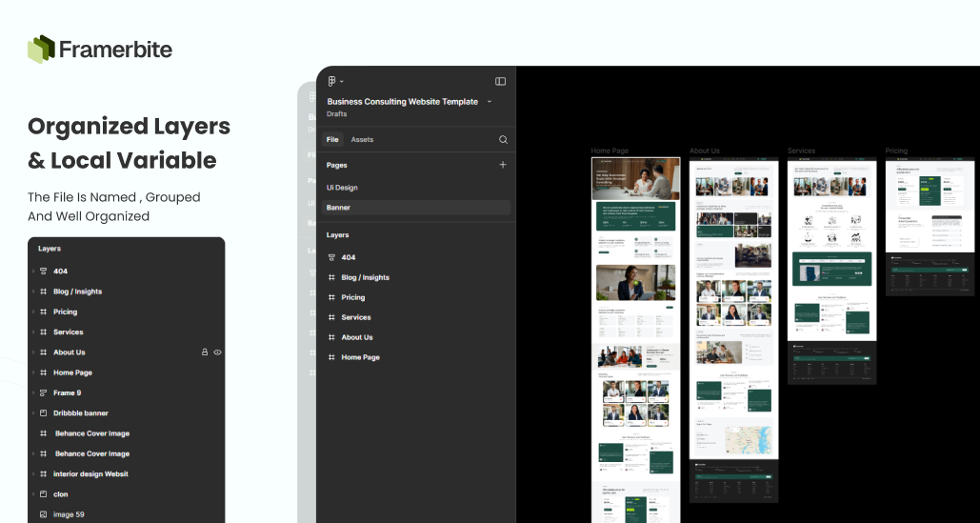980x523 pixels.
Task: Expand the interior design Websit layer chevron
Action: (32, 474)
